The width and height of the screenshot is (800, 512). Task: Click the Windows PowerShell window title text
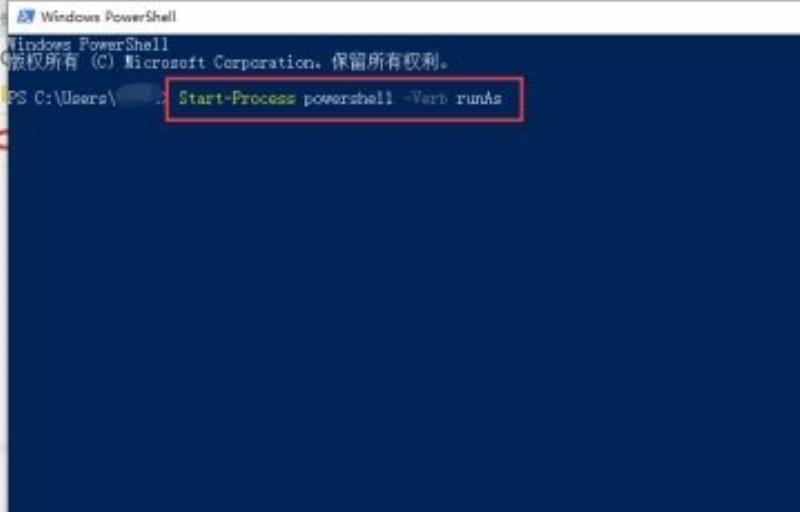coord(109,17)
